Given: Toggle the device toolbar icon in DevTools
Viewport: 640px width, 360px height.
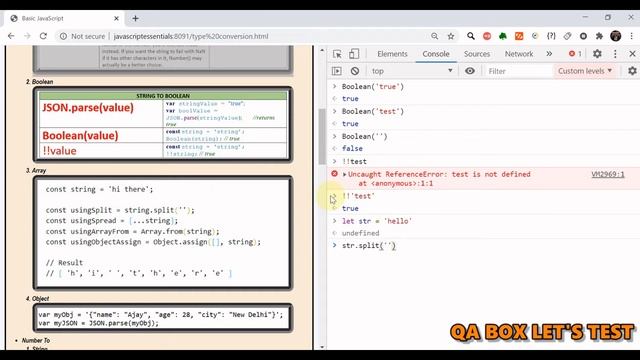Looking at the screenshot, I should point(354,54).
